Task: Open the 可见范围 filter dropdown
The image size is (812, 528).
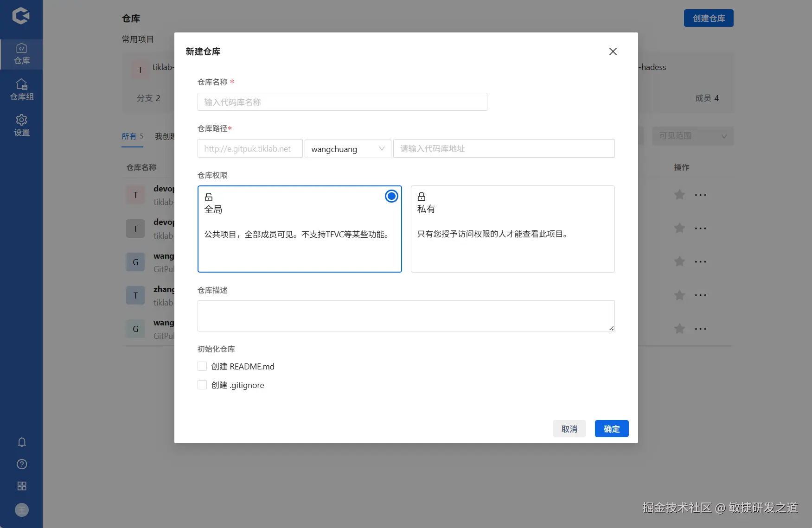Action: [x=693, y=136]
